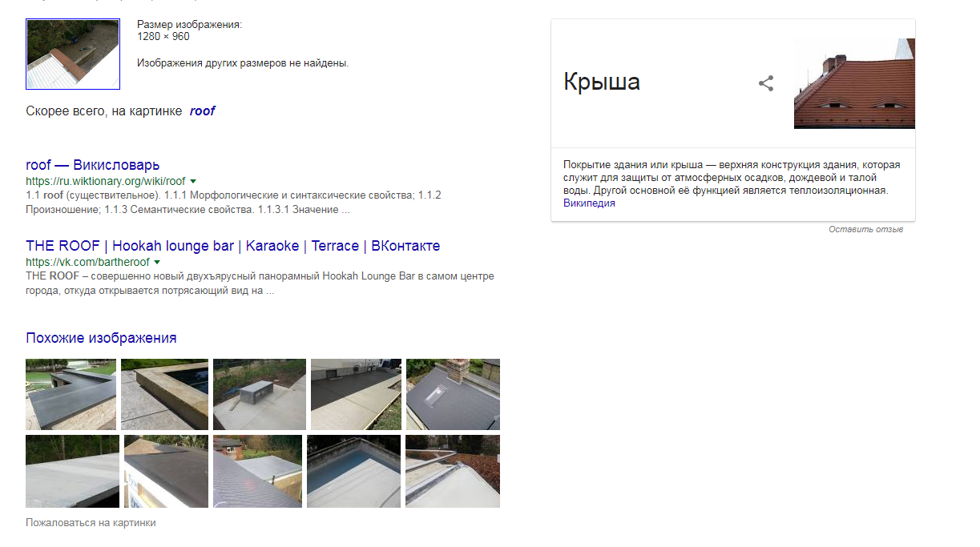
Task: Click the 'Размер изображения:' label
Action: pyautogui.click(x=189, y=25)
